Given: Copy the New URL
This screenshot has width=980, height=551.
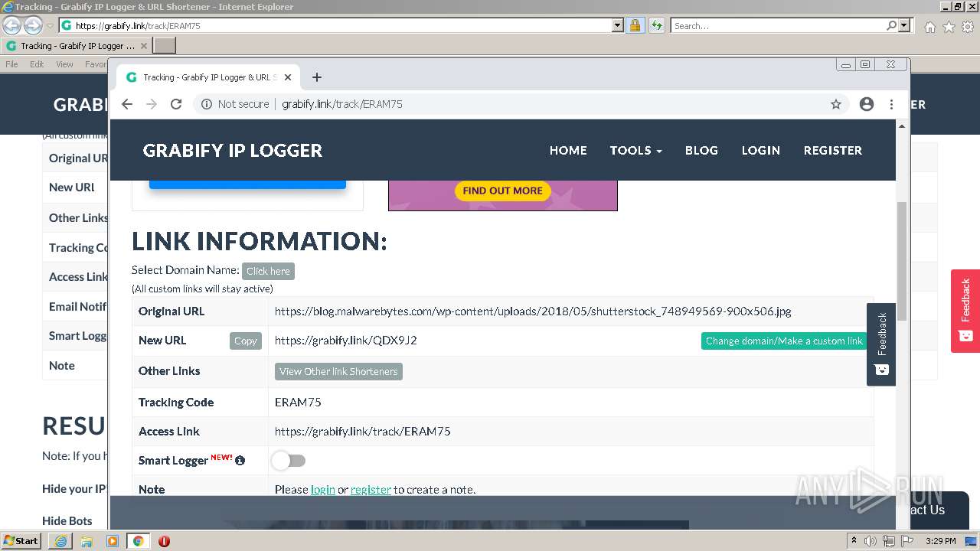Looking at the screenshot, I should [246, 341].
